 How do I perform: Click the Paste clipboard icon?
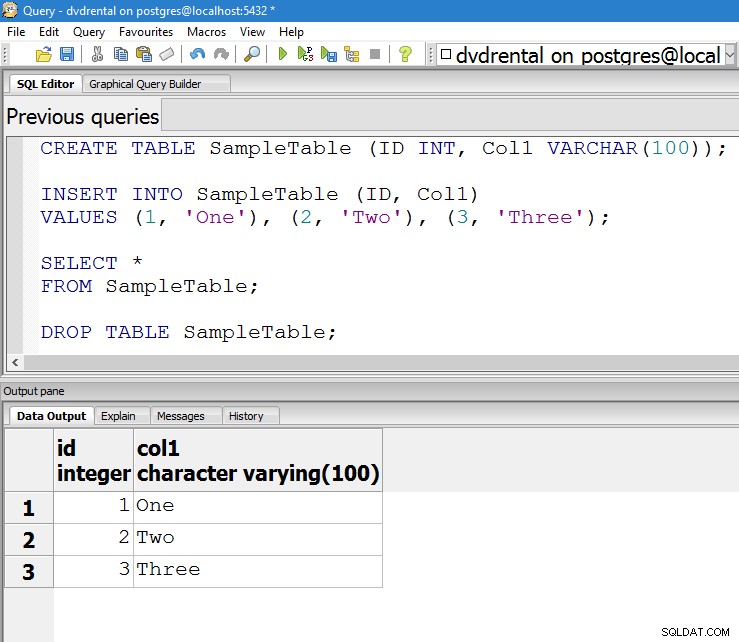point(144,55)
